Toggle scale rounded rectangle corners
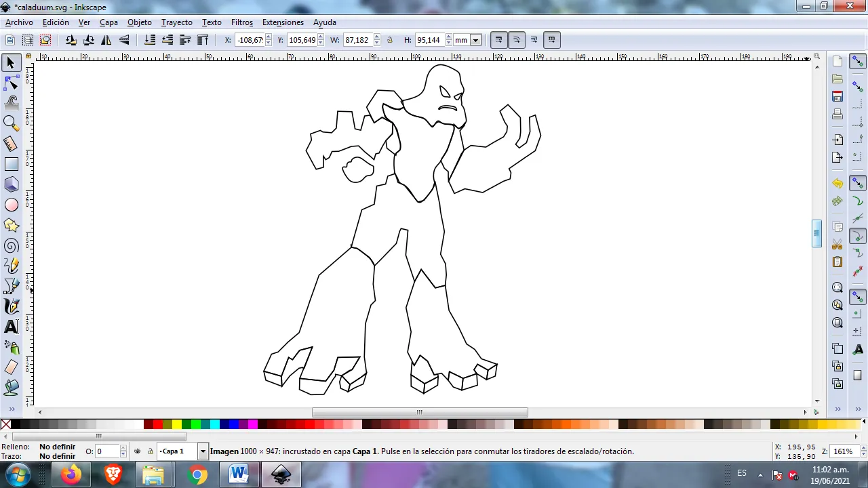 click(516, 40)
